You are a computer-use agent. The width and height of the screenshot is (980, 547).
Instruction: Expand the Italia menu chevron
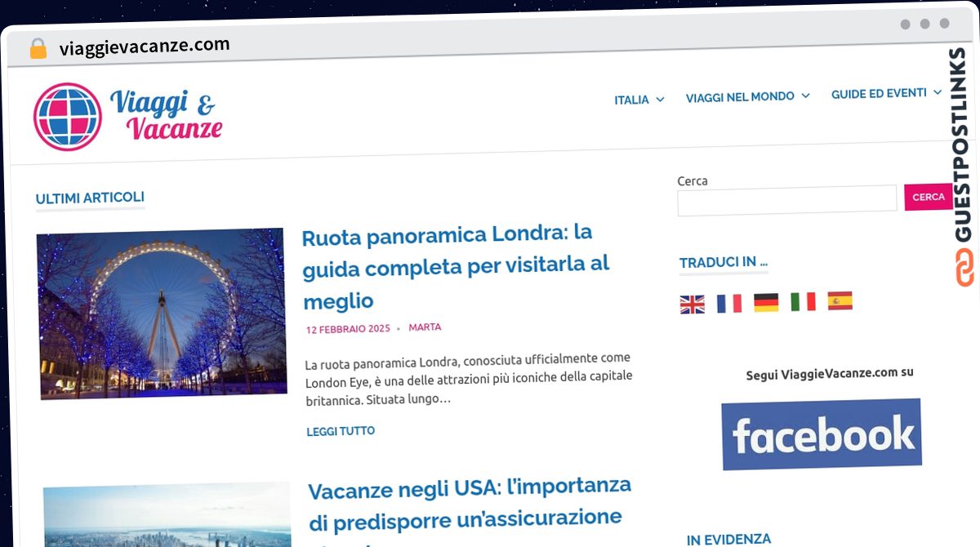point(660,100)
